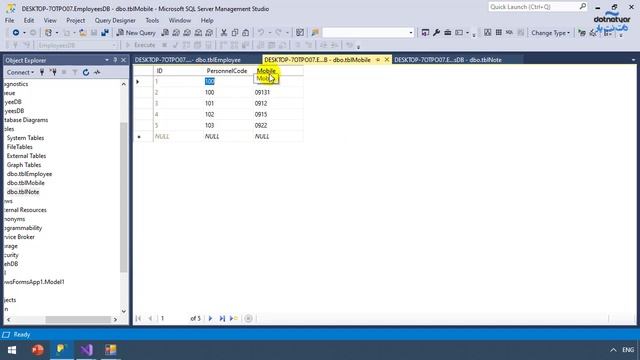Open the Change Type dropdown
640x360 pixels.
point(550,33)
